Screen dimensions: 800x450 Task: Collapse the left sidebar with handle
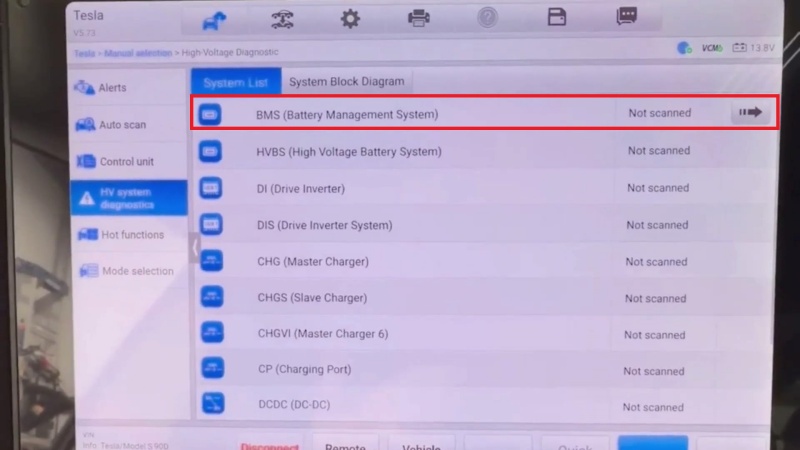pyautogui.click(x=194, y=248)
